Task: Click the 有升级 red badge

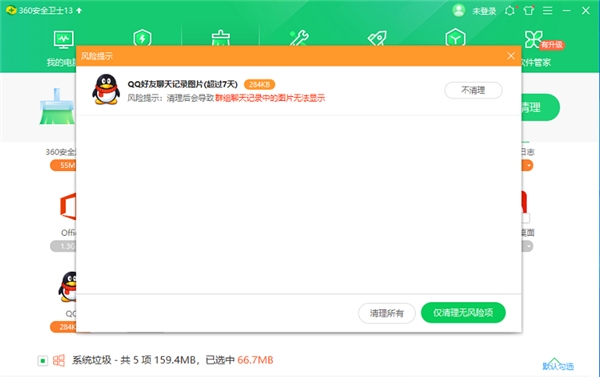Action: [552, 45]
